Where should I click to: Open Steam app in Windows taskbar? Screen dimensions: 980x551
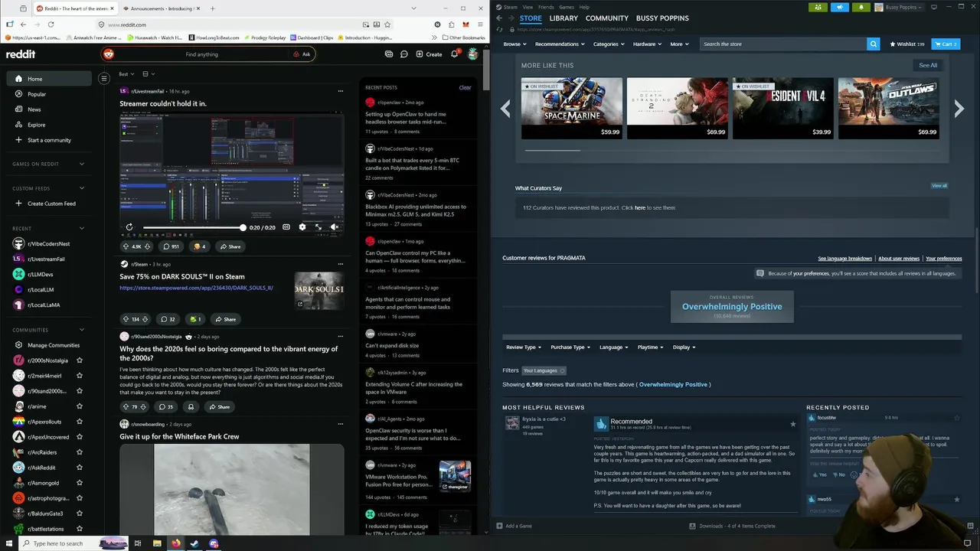tap(194, 543)
